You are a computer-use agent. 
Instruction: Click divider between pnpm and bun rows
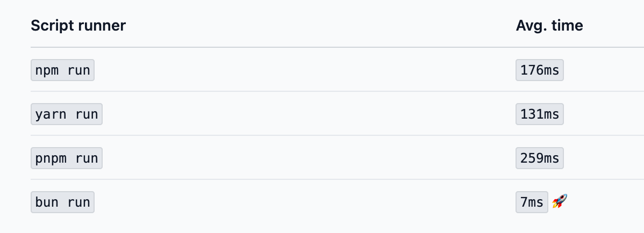(323, 179)
